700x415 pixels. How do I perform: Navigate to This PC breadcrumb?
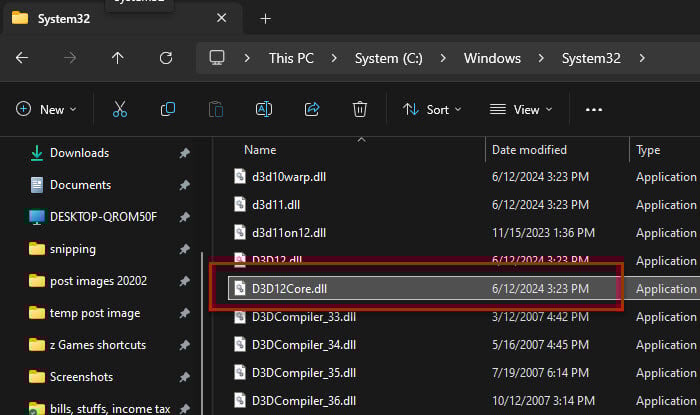tap(291, 58)
